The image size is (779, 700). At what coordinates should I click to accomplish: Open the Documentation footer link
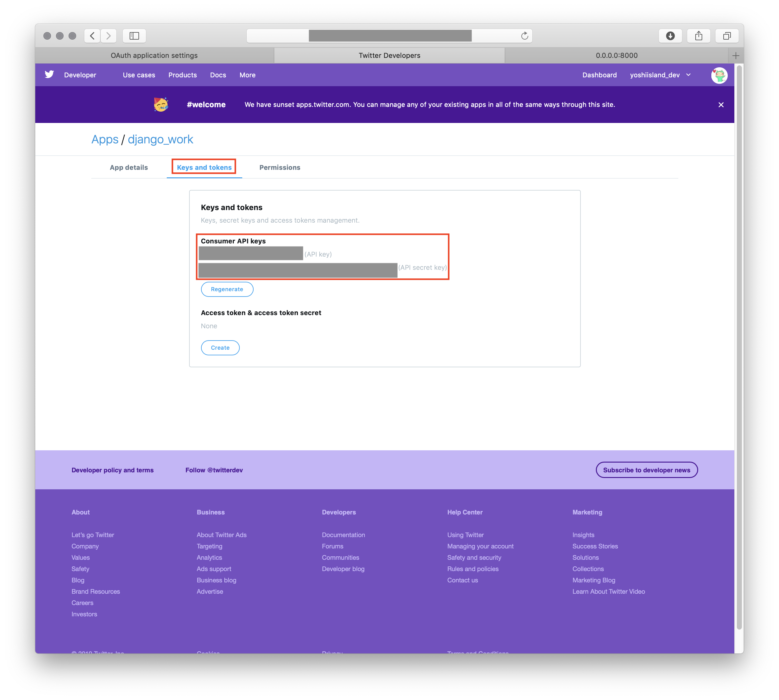(x=343, y=535)
